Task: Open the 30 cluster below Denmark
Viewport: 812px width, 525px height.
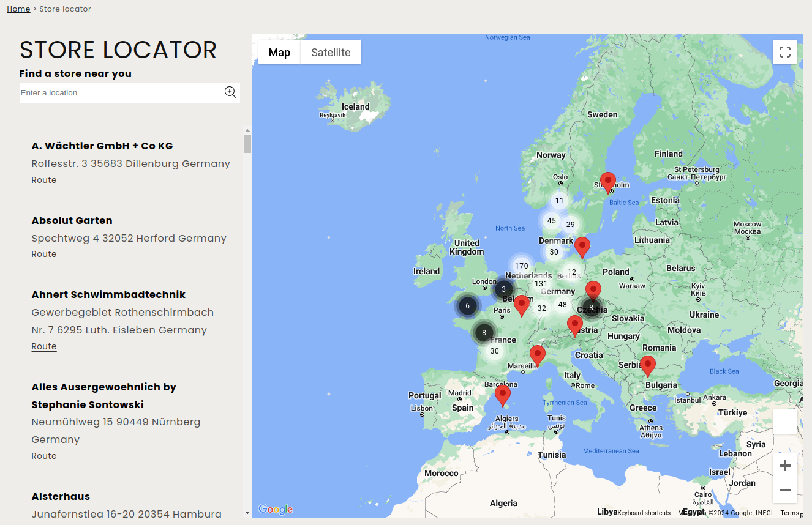Action: [x=554, y=252]
